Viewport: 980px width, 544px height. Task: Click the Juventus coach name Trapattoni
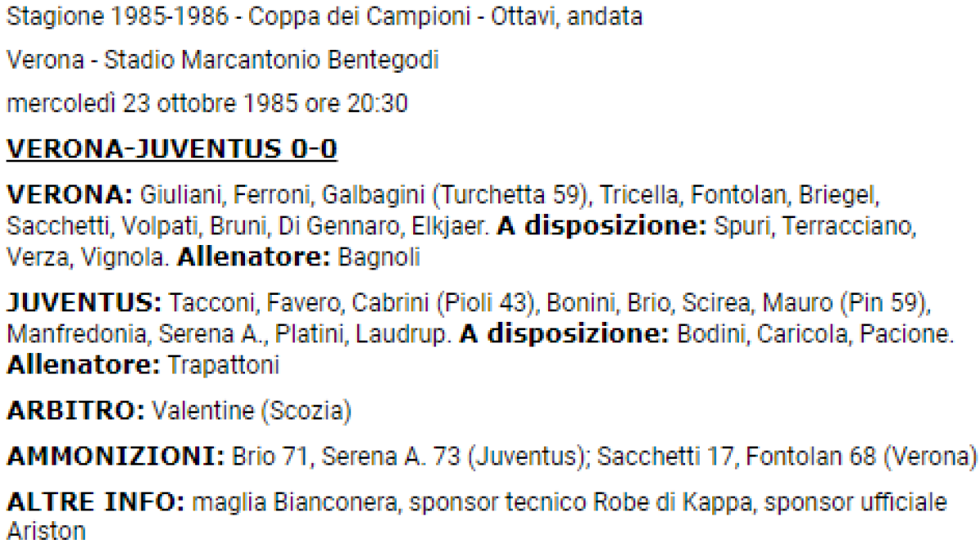[x=223, y=365]
